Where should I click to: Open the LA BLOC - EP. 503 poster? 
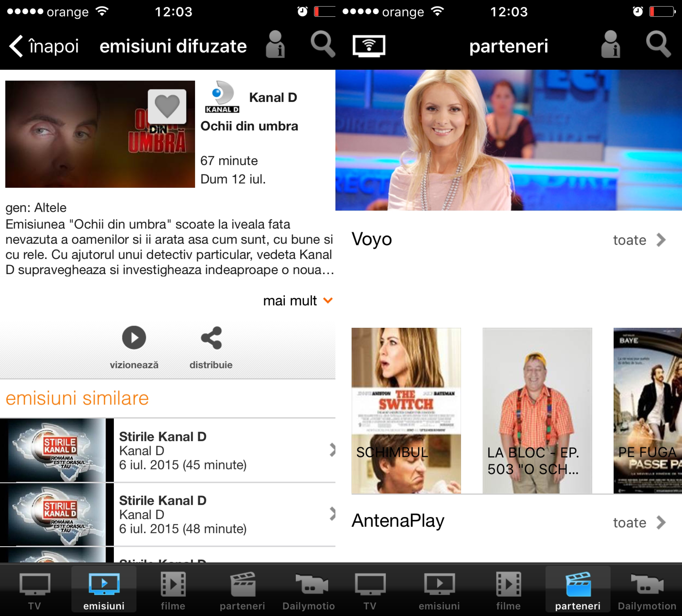pos(537,411)
